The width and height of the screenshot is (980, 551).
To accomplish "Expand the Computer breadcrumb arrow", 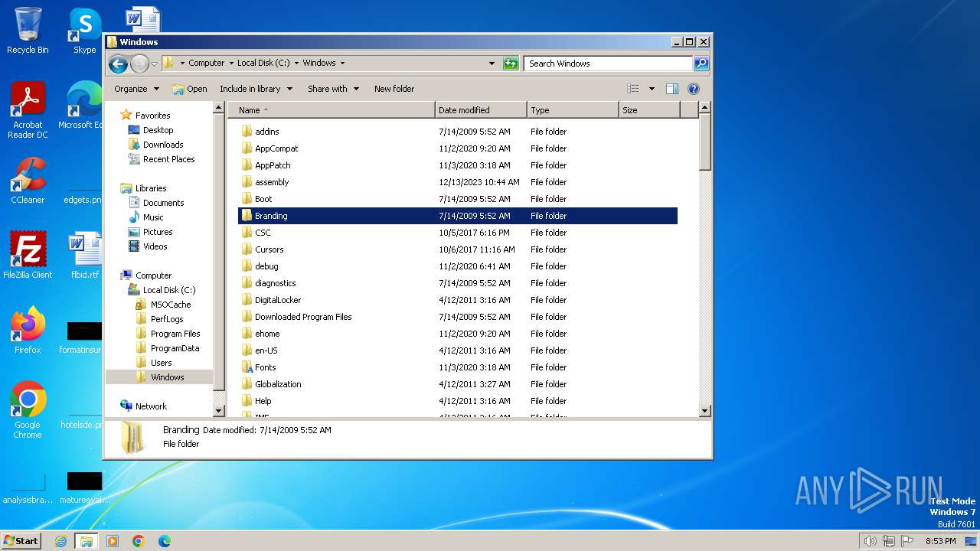I will tap(231, 64).
